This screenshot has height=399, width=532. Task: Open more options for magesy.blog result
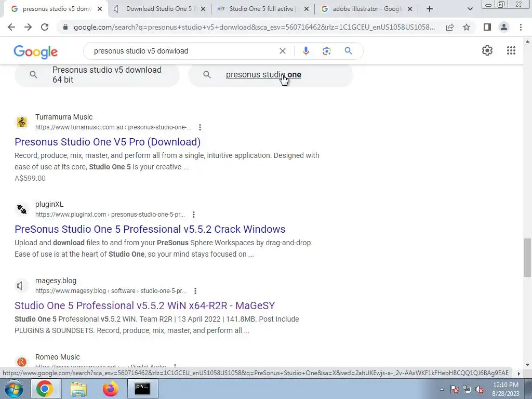pyautogui.click(x=195, y=291)
